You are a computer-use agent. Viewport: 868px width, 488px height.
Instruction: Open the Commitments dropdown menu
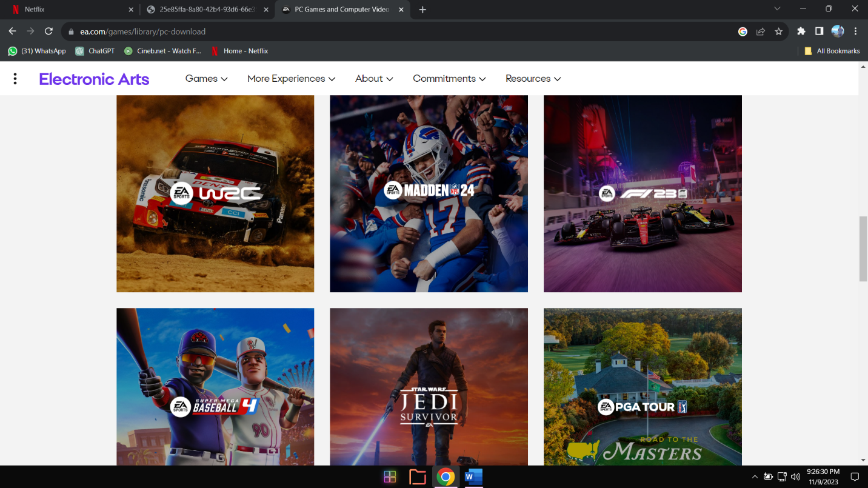pos(449,79)
